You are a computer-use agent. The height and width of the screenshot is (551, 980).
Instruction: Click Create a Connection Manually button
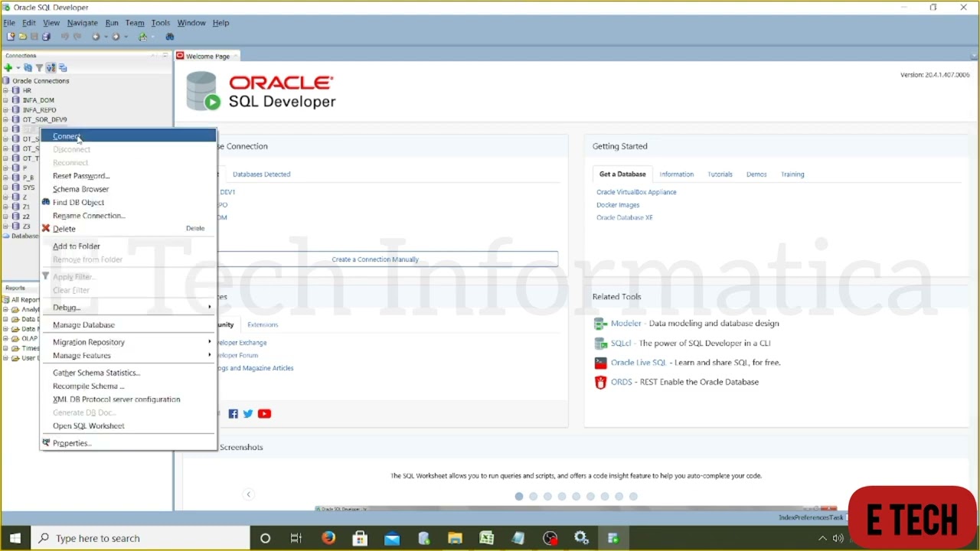pos(375,259)
